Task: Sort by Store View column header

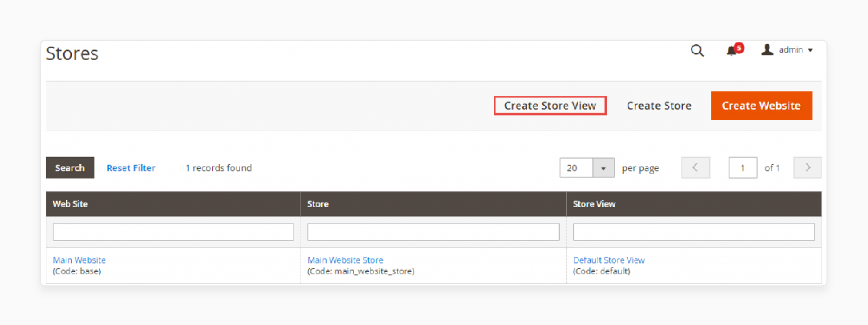Action: coord(694,204)
